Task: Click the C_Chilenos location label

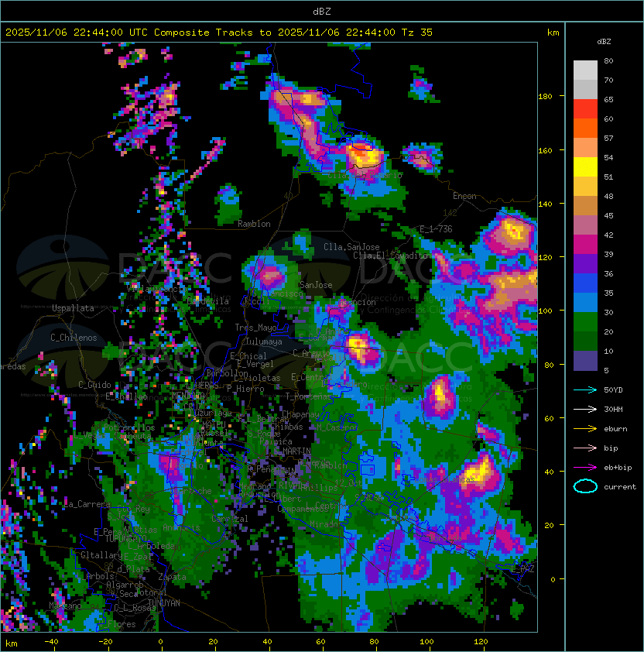Action: [x=74, y=338]
